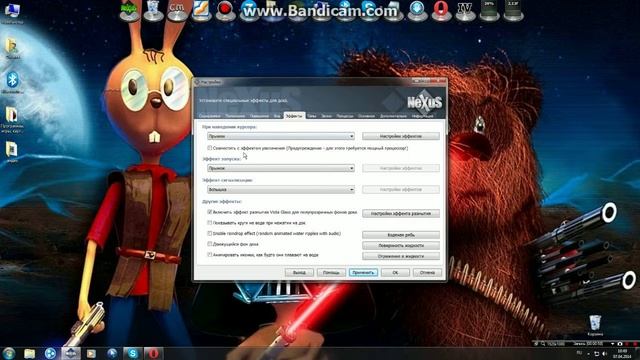
Task: Open 'Настройки эффекта размытия' button
Action: [401, 213]
